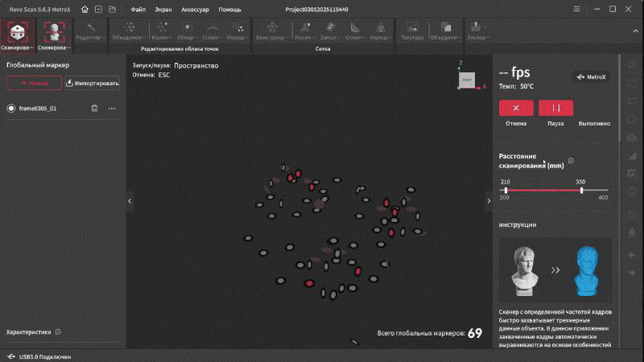The height and width of the screenshot is (362, 644).
Task: Click the settings gear icon in title bar
Action: (576, 10)
